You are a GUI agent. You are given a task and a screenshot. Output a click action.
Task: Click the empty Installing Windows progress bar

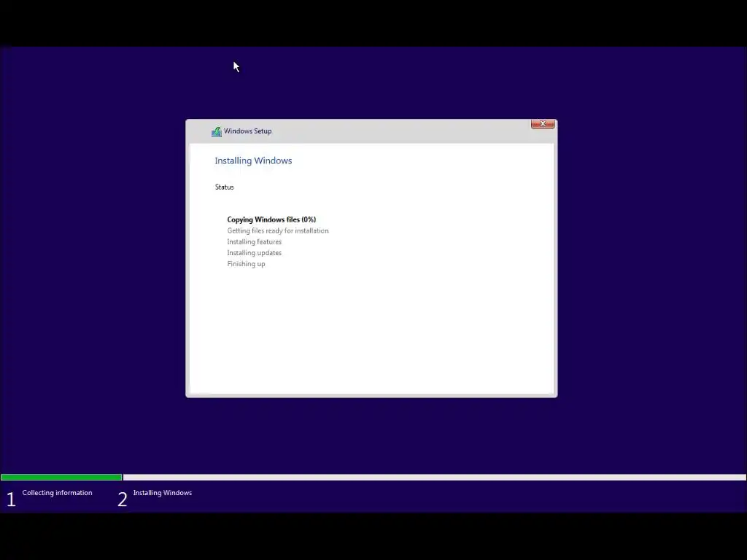[x=435, y=477]
